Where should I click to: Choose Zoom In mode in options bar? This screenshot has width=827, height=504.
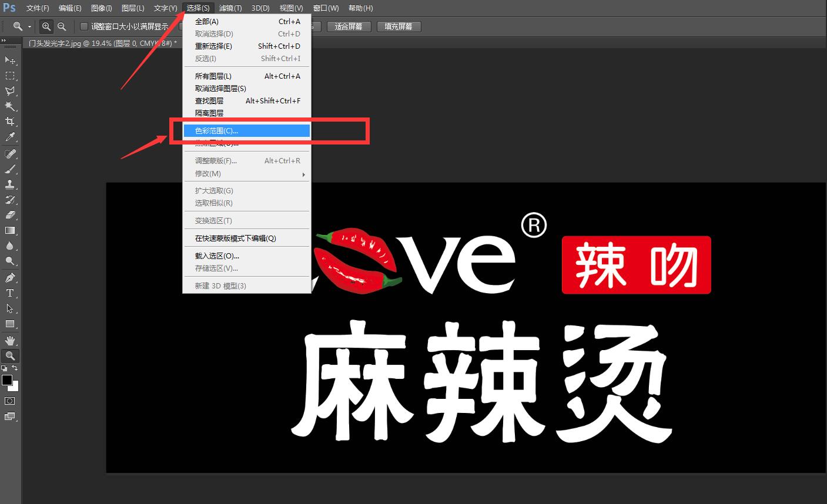pos(46,26)
